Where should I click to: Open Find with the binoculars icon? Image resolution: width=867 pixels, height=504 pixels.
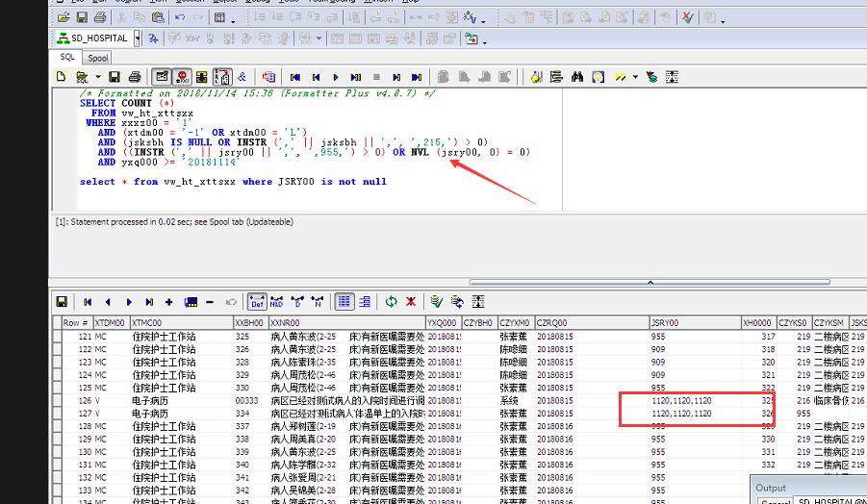tap(577, 77)
